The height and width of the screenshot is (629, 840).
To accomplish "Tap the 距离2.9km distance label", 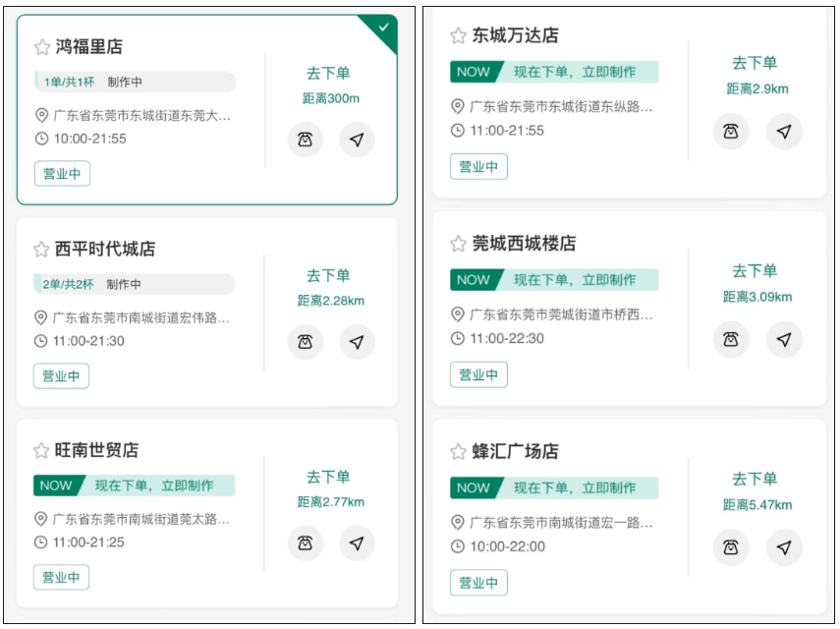I will tap(757, 88).
